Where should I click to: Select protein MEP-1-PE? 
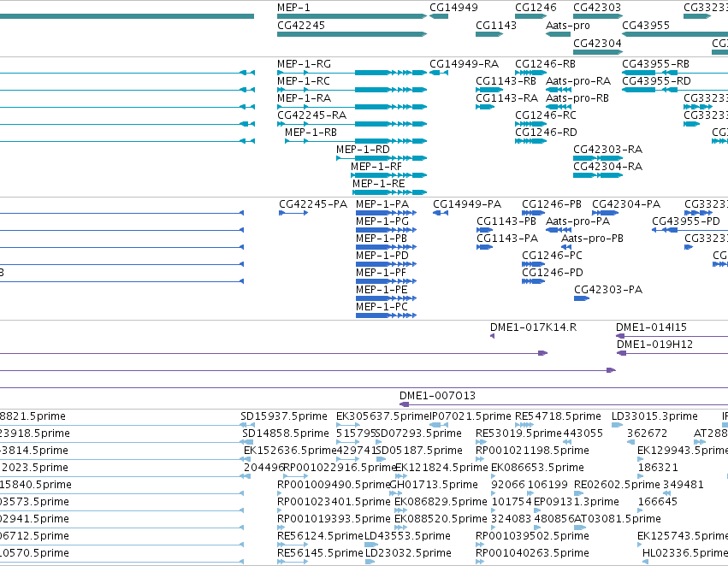tap(382, 290)
